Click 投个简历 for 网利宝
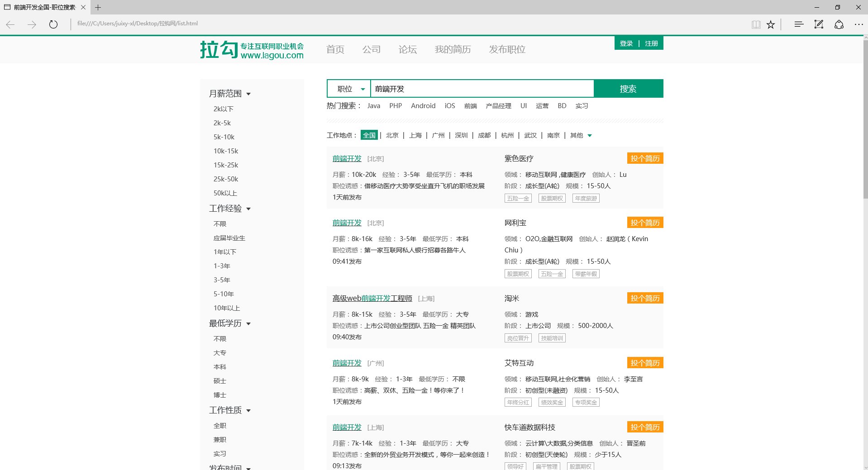The width and height of the screenshot is (868, 470). click(645, 223)
